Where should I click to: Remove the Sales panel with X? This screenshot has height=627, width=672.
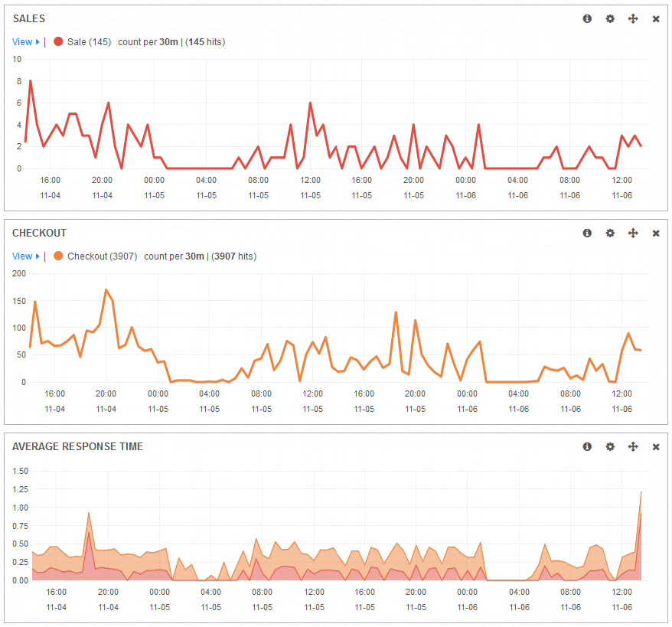tap(656, 18)
